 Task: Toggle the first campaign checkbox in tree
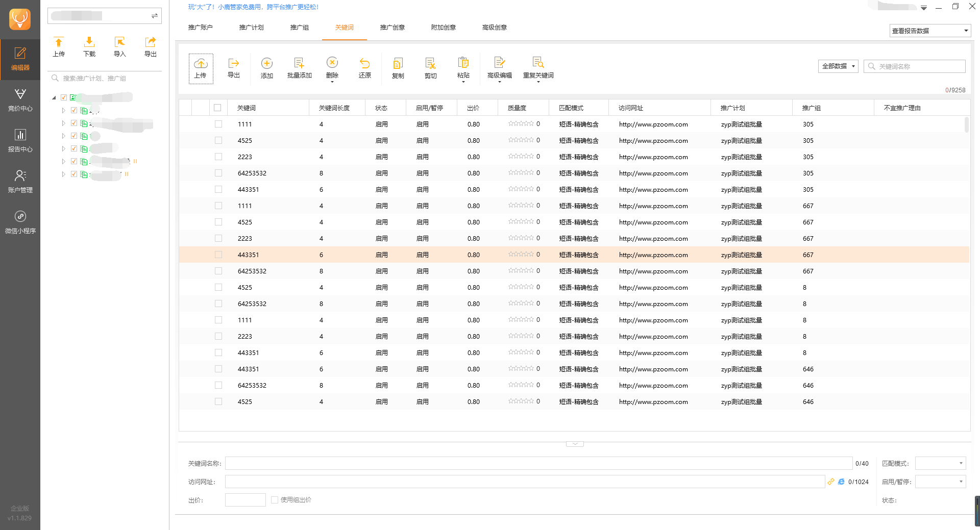click(74, 110)
